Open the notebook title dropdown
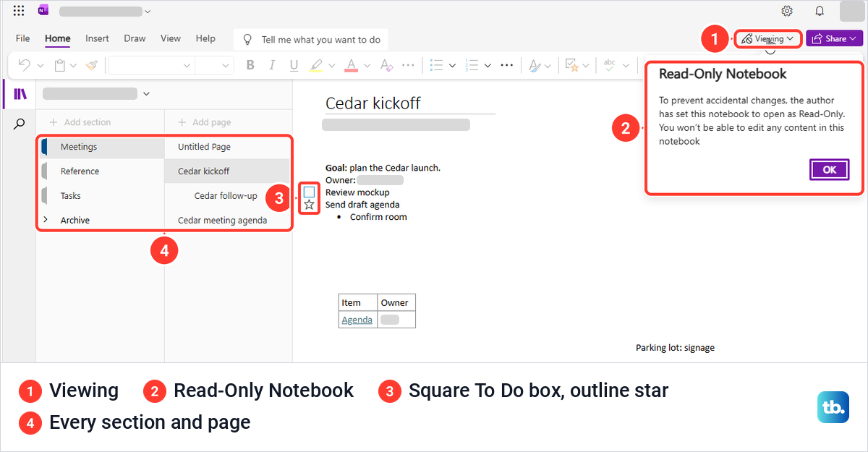This screenshot has height=452, width=868. (148, 11)
